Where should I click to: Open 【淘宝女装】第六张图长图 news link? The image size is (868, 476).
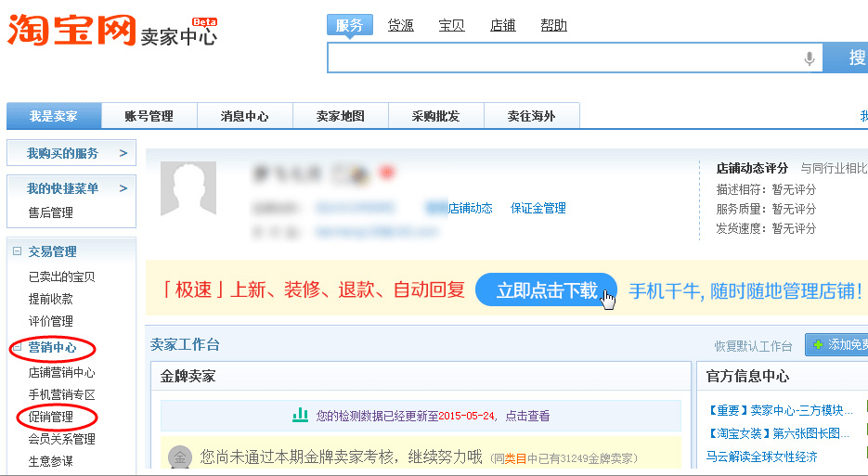(x=778, y=433)
